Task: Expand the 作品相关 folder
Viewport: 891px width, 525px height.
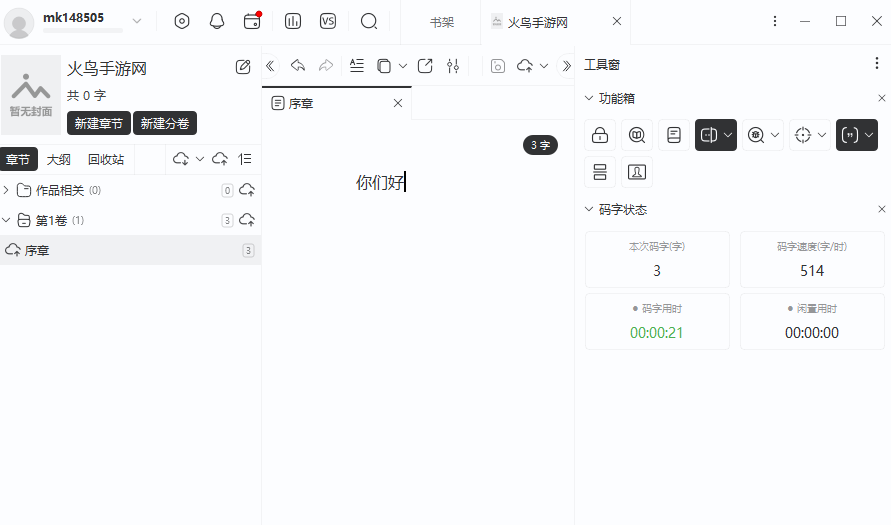Action: point(6,190)
